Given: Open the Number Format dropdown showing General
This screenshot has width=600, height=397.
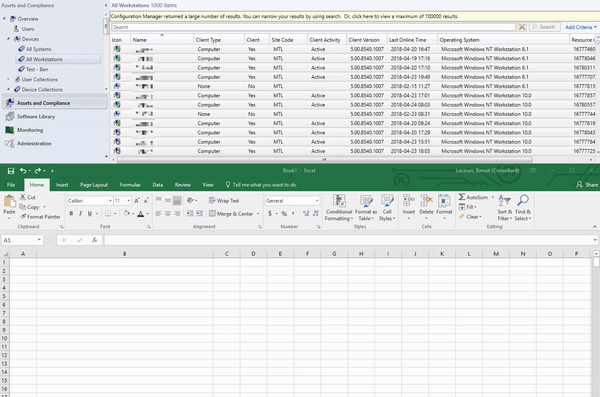Looking at the screenshot, I should [x=317, y=201].
